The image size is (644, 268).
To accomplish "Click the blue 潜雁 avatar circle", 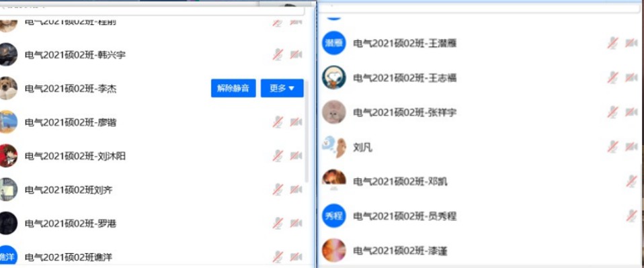I will click(334, 43).
